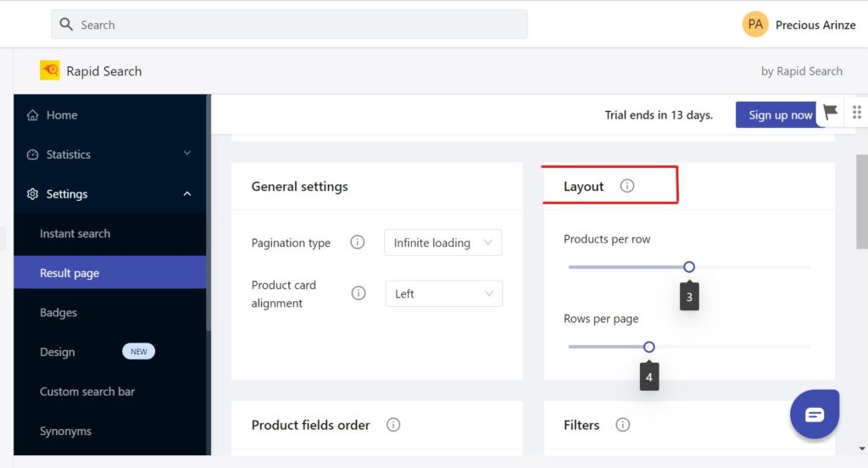
Task: Click info icon next to Filters
Action: coord(623,425)
